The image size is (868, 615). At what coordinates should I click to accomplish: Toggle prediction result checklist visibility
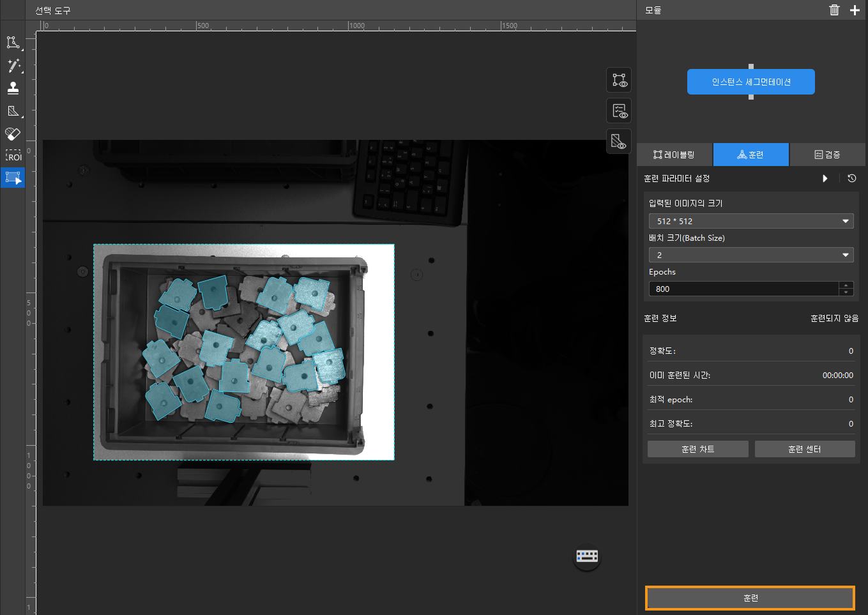[619, 110]
